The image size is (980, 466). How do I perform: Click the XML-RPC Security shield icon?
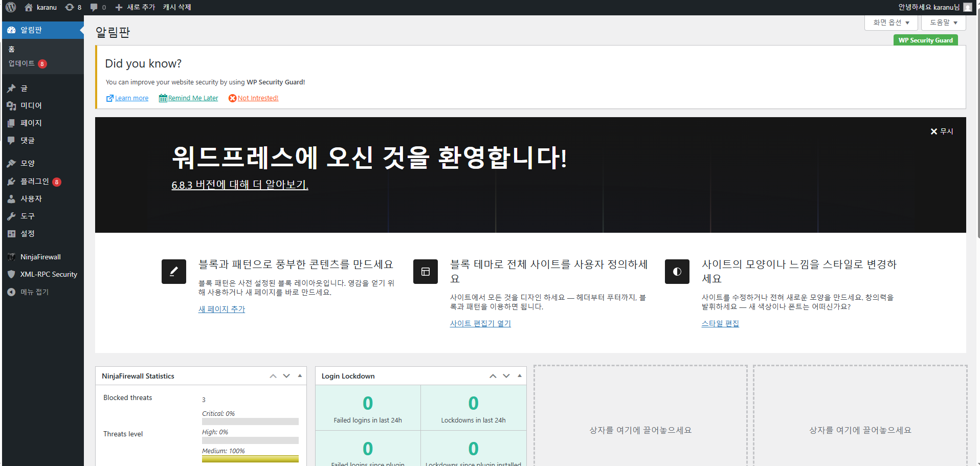coord(11,274)
